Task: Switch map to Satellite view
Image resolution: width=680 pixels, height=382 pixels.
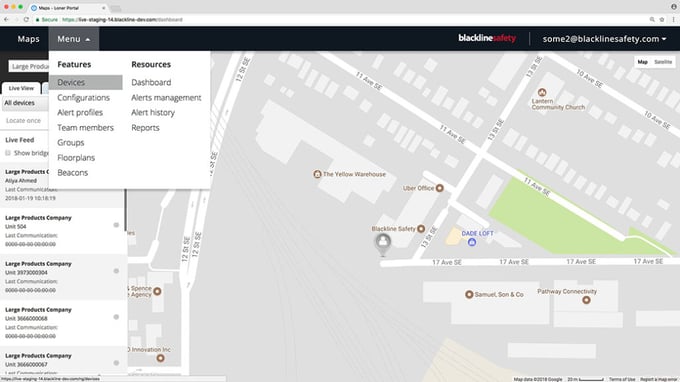Action: (663, 62)
